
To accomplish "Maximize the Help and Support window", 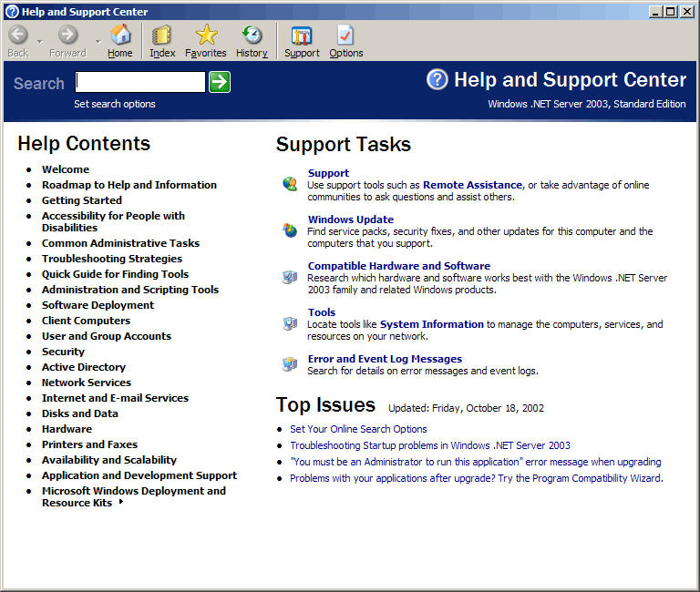I will [671, 12].
